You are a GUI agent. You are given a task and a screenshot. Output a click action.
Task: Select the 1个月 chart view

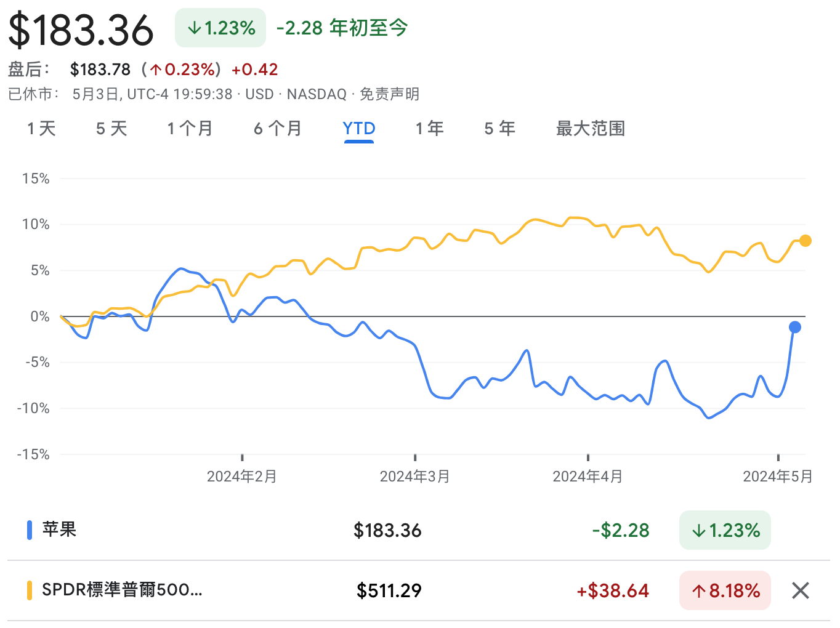pyautogui.click(x=190, y=129)
